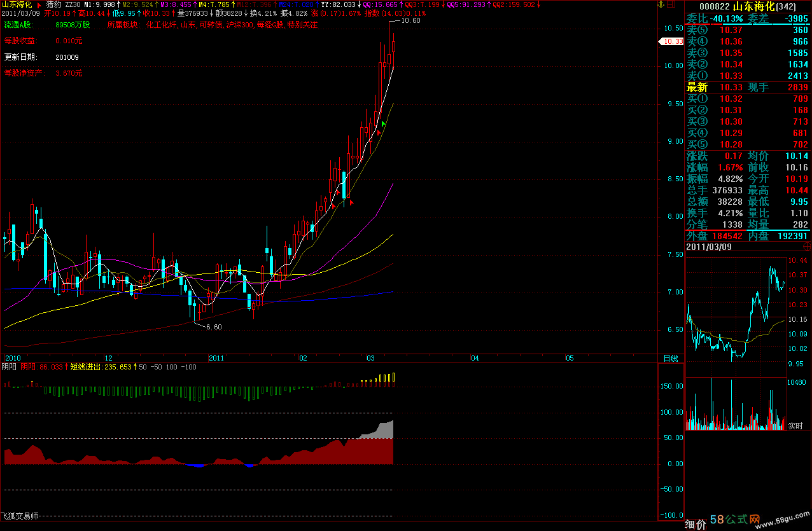The image size is (812, 531).
Task: Click the 卖① 10.33 ask row
Action: (748, 76)
